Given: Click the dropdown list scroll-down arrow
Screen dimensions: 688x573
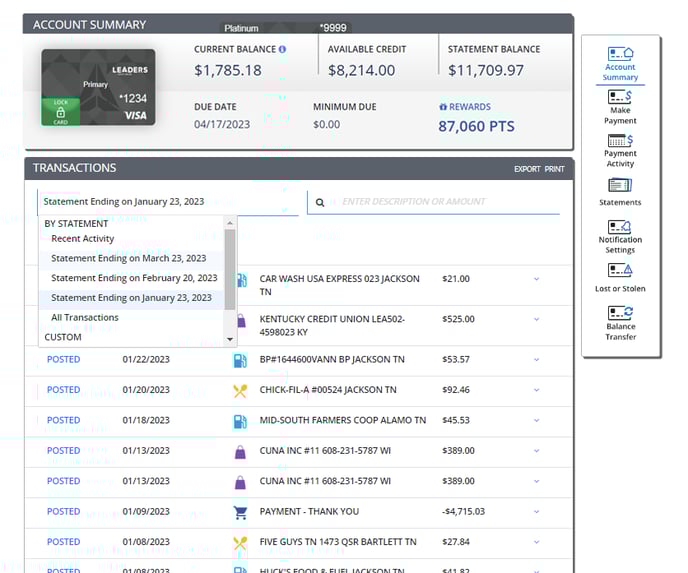Looking at the screenshot, I should pos(230,339).
